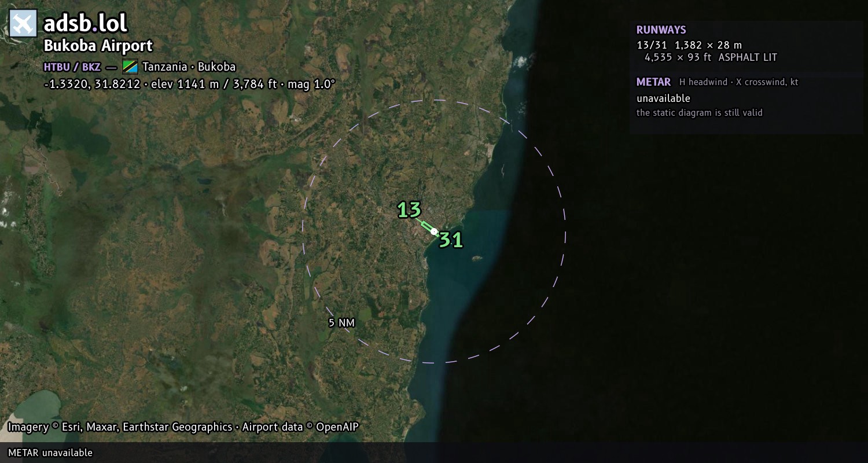Click the airport reference point marker on runway

coord(434,231)
